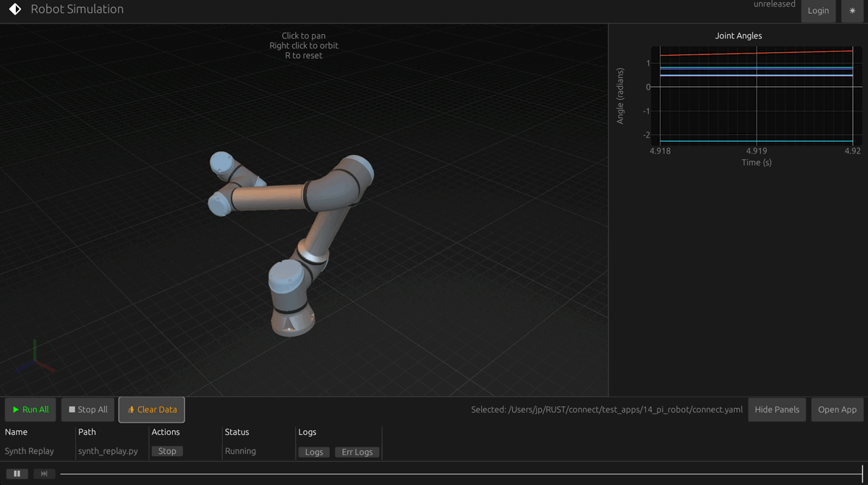Click the Logs column header

(307, 432)
